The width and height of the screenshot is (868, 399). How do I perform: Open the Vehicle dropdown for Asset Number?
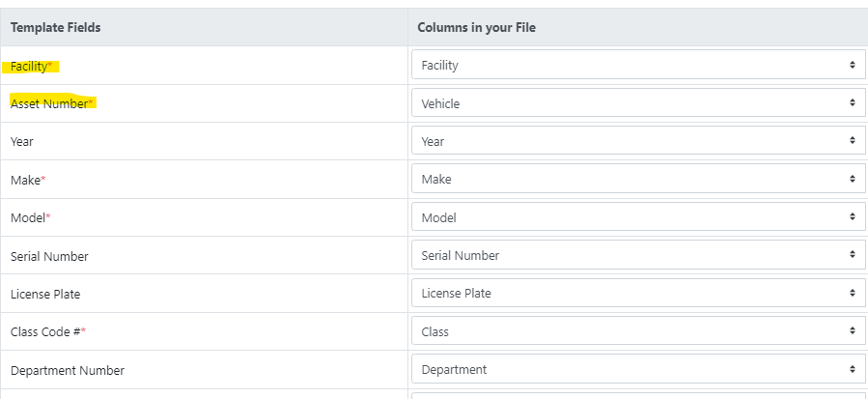(637, 103)
